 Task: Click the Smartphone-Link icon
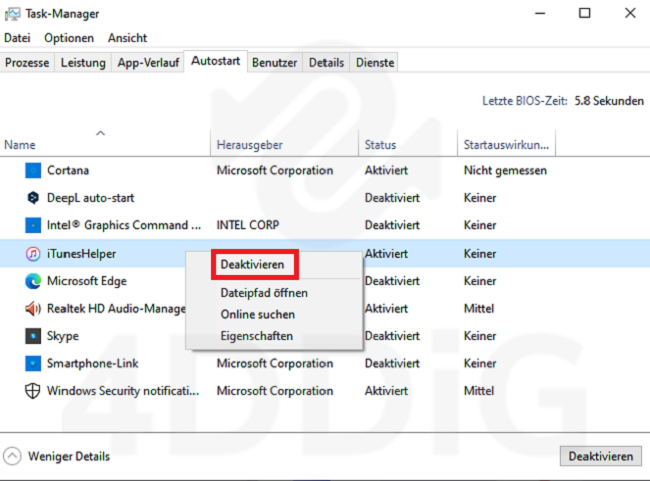(x=33, y=363)
